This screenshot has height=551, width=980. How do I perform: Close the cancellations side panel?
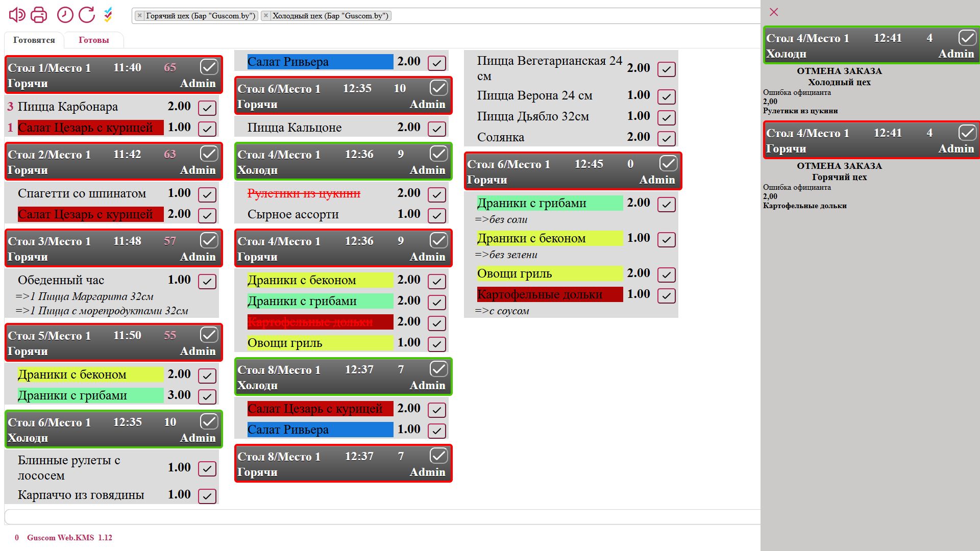tap(774, 12)
